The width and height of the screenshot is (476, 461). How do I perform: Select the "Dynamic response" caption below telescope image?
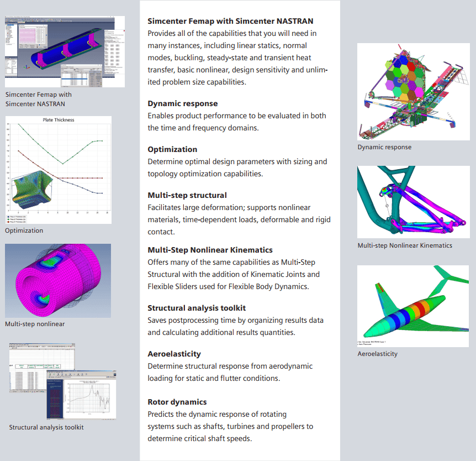[x=384, y=147]
